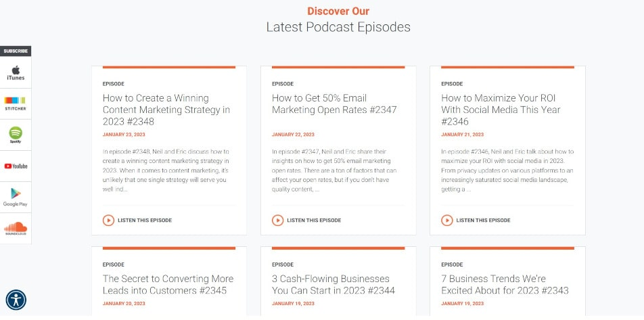Viewport: 644px width, 320px height.
Task: Open the Google Play subscribe icon
Action: [16, 197]
